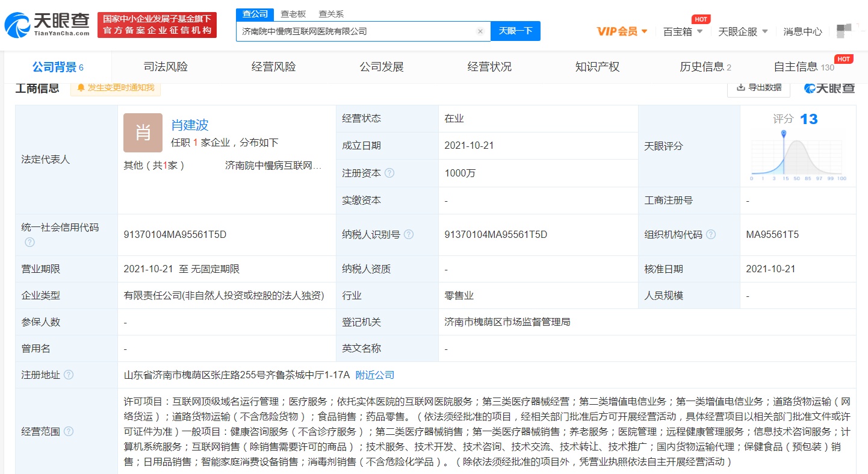Select the 经营风险 tab

273,67
